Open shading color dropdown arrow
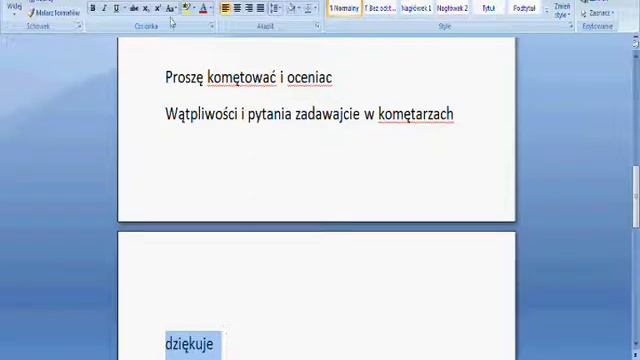The width and height of the screenshot is (640, 360). (x=299, y=8)
